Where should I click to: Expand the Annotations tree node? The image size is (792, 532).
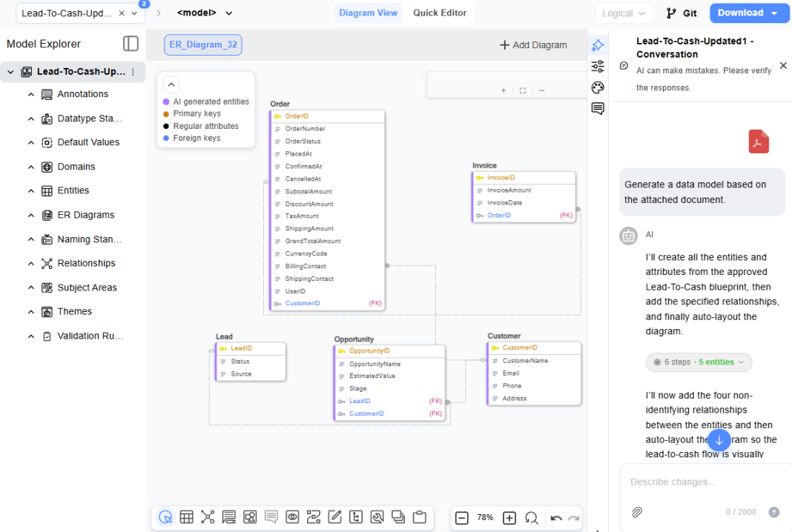pyautogui.click(x=31, y=94)
